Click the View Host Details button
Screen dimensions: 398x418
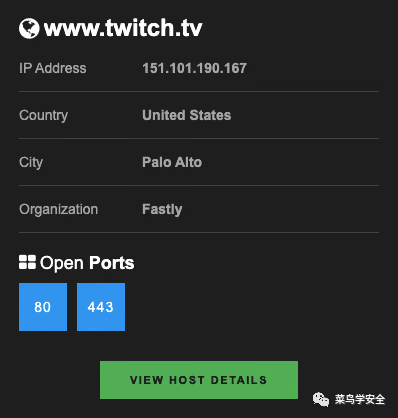199,380
